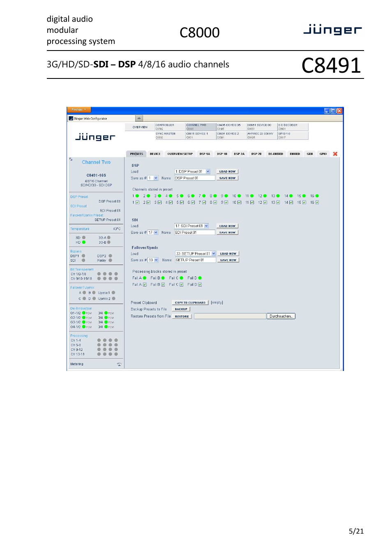The width and height of the screenshot is (392, 555).
Task: Click the COPY TO CLIPBOARD button
Action: point(190,303)
